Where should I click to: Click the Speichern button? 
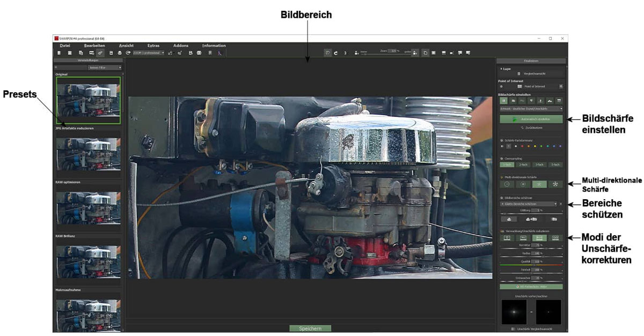point(310,328)
